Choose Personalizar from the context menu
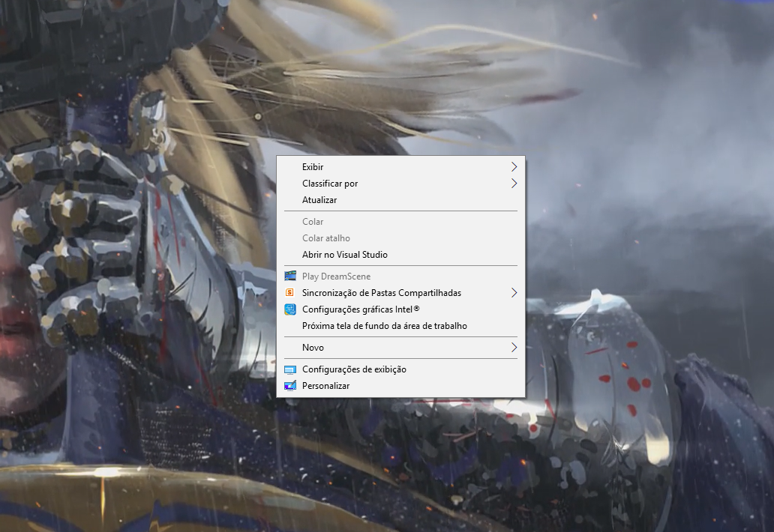 click(x=400, y=386)
